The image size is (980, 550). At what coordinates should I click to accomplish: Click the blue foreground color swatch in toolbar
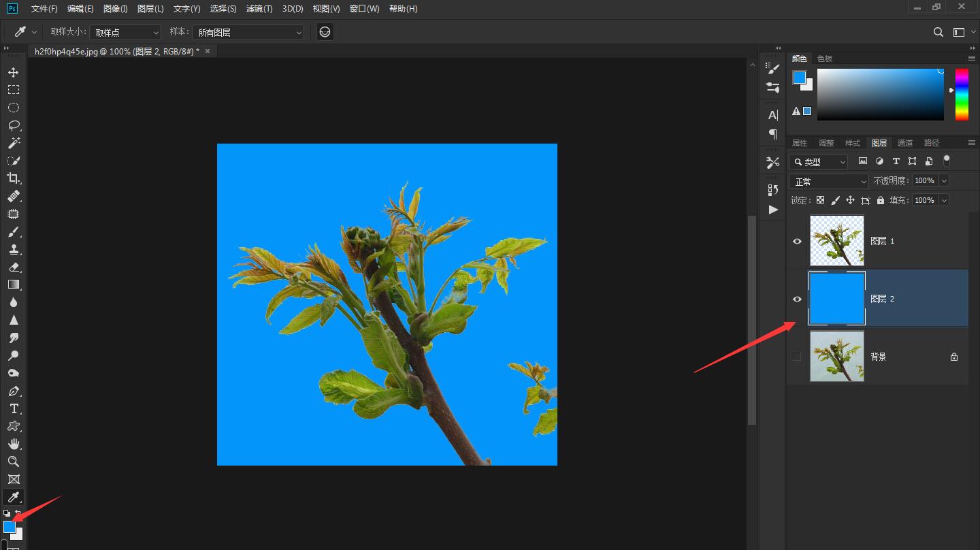click(x=9, y=526)
